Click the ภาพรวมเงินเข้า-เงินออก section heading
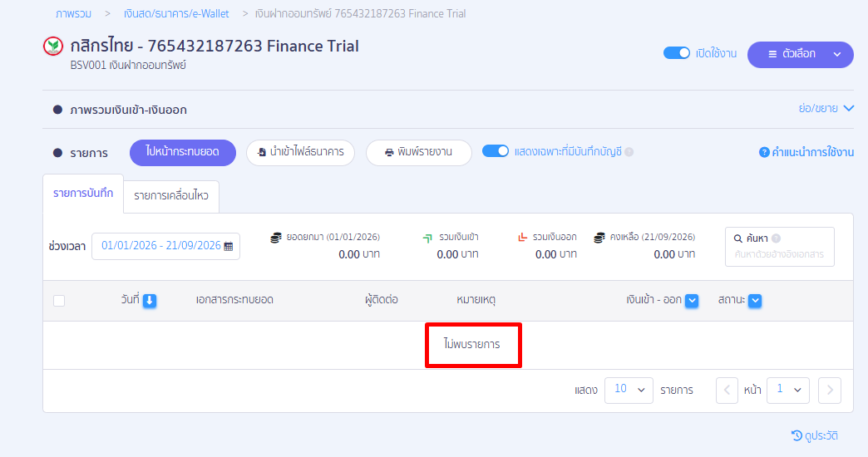Viewport: 868px width, 457px height. coord(128,110)
